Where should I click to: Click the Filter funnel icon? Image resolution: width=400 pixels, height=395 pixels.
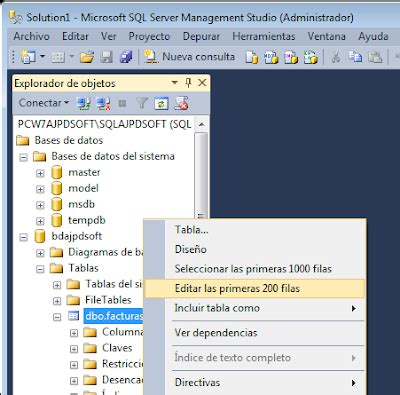point(142,103)
